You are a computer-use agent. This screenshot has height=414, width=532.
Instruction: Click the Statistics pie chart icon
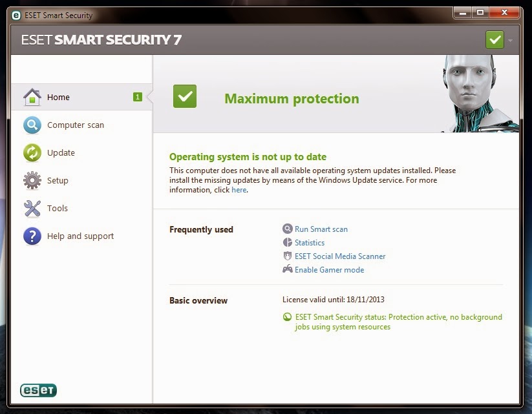(288, 242)
